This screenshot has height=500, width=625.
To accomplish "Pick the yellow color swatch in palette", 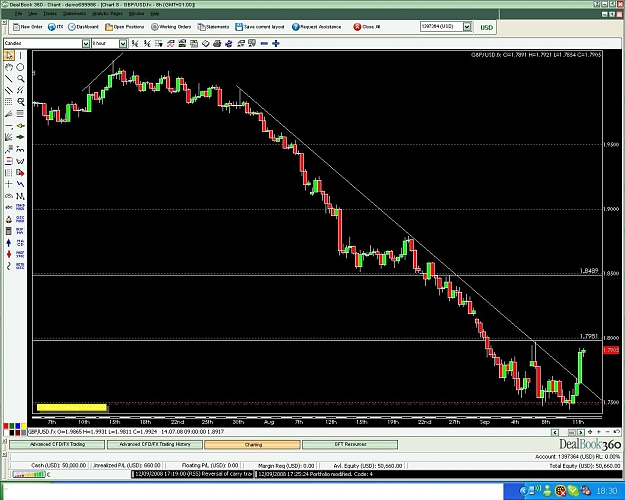I will point(24,426).
